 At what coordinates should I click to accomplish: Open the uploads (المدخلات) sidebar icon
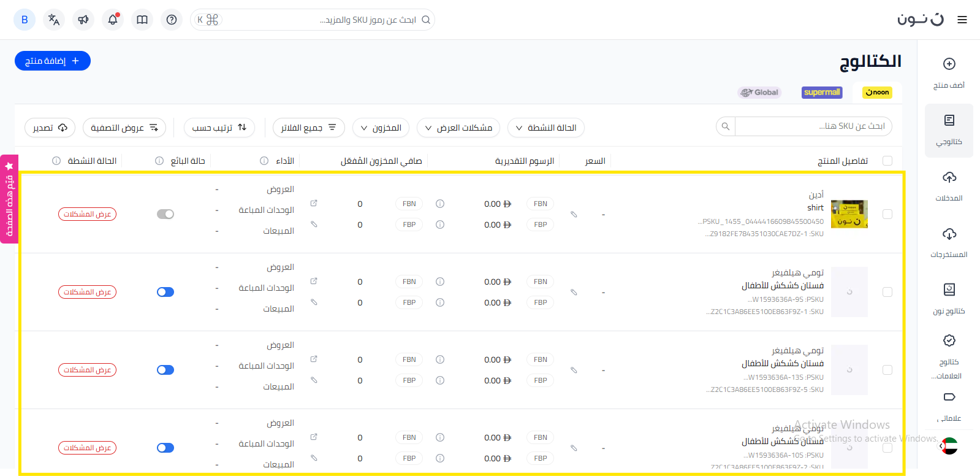(x=949, y=186)
